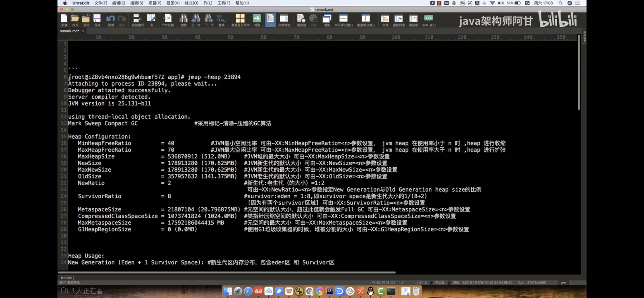Open Wi-Fi menu in menu bar
The image size is (644, 298).
click(x=492, y=3)
